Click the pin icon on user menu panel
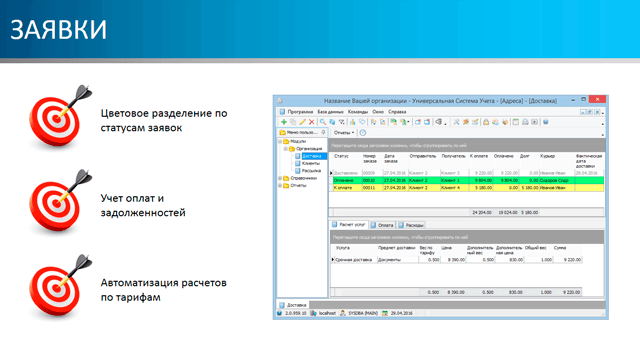640x360 pixels. (x=323, y=132)
